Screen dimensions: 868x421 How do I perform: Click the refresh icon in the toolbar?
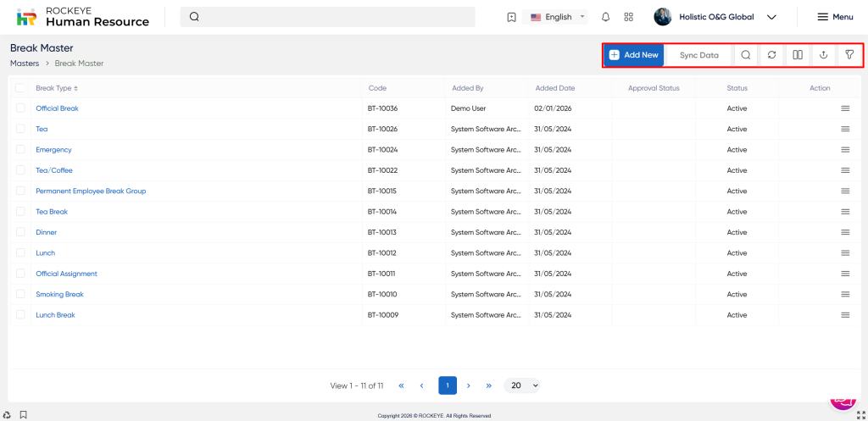[x=771, y=55]
